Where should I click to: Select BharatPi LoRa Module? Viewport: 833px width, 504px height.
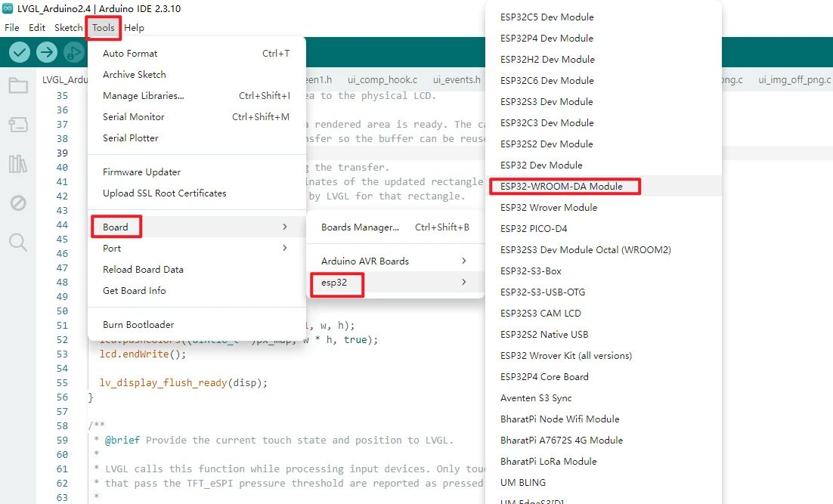pyautogui.click(x=604, y=462)
